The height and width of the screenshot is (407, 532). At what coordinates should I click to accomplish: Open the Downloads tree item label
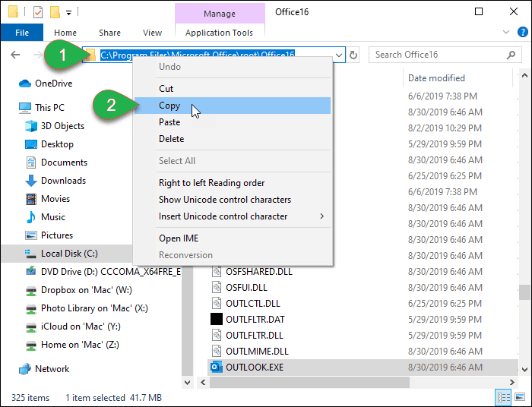pos(63,181)
